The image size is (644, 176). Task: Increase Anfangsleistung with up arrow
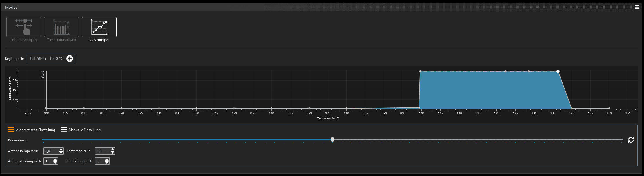(55, 159)
